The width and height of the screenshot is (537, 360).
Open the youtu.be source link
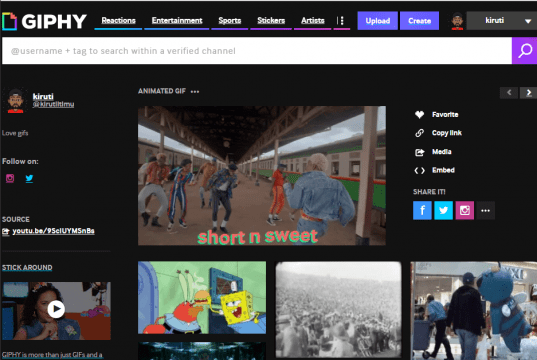[x=53, y=231]
